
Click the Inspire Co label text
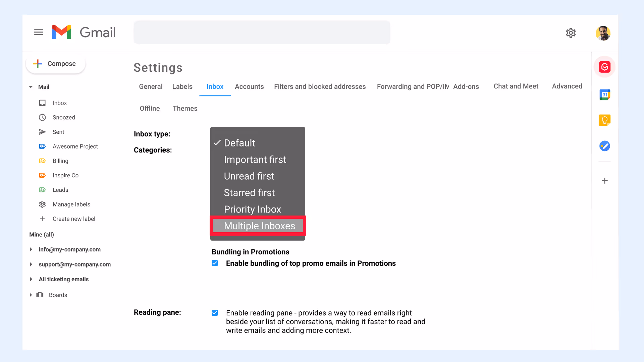(65, 175)
